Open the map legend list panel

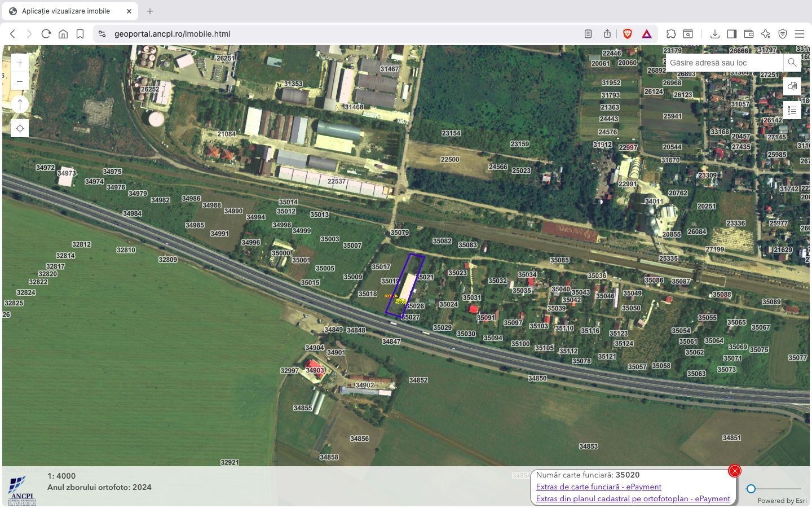click(x=792, y=110)
